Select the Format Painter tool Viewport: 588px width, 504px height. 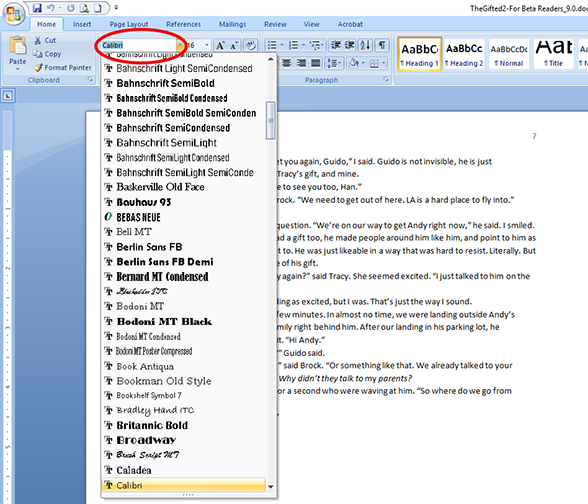click(62, 68)
